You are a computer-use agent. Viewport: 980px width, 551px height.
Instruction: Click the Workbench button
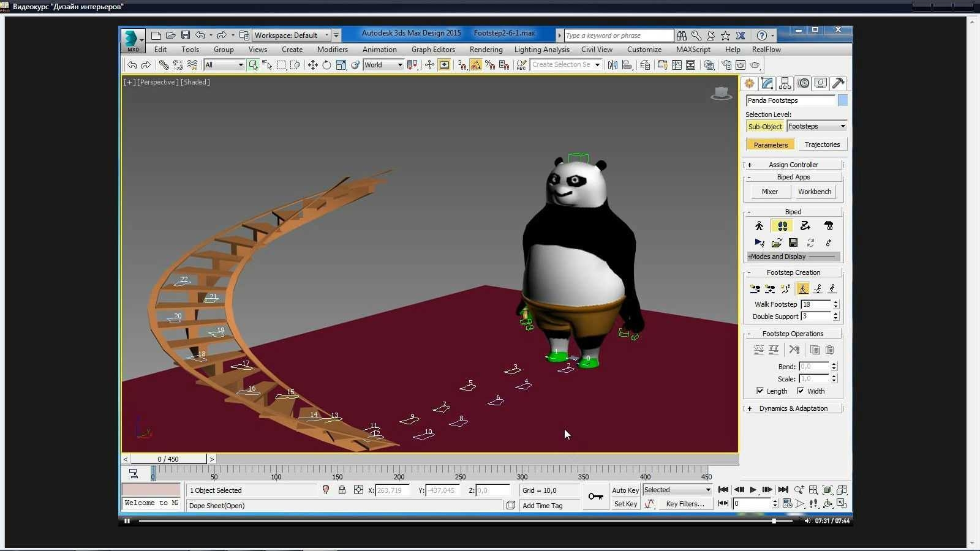815,192
